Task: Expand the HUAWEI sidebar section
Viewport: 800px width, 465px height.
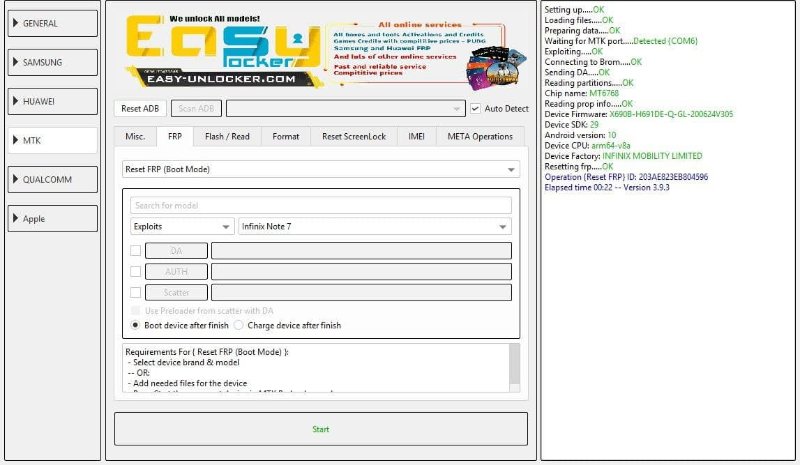Action: tap(53, 102)
